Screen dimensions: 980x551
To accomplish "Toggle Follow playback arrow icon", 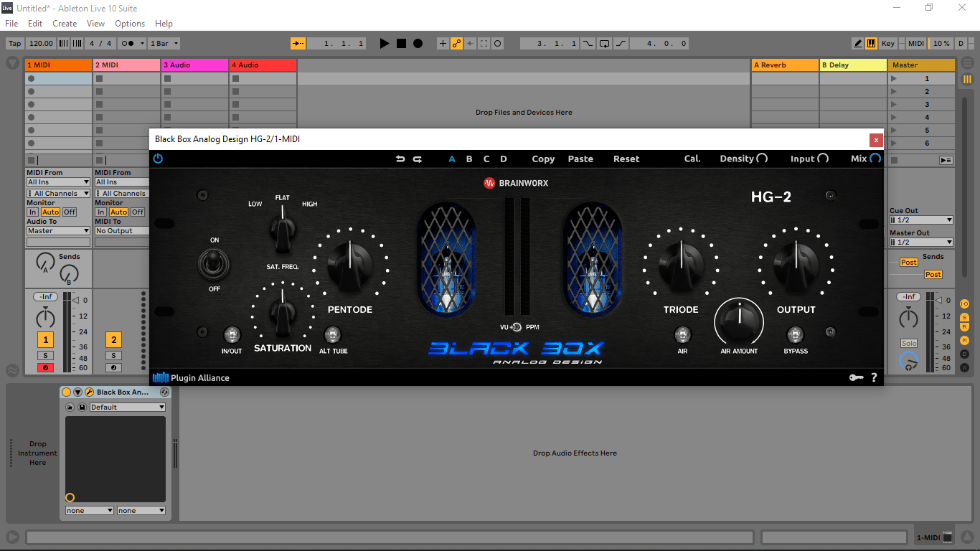I will point(298,44).
